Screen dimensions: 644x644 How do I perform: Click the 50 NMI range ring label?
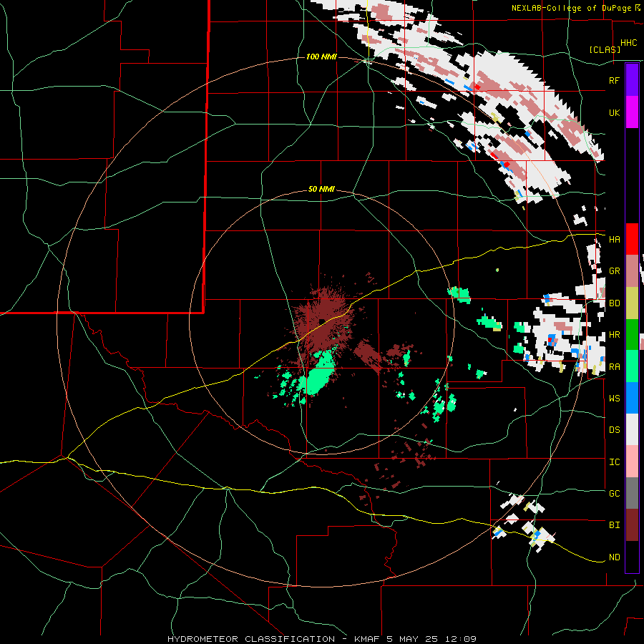click(x=321, y=189)
